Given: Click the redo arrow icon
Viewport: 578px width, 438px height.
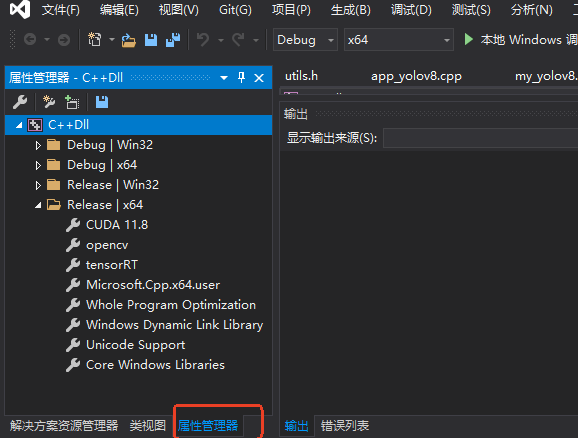Looking at the screenshot, I should pyautogui.click(x=238, y=39).
